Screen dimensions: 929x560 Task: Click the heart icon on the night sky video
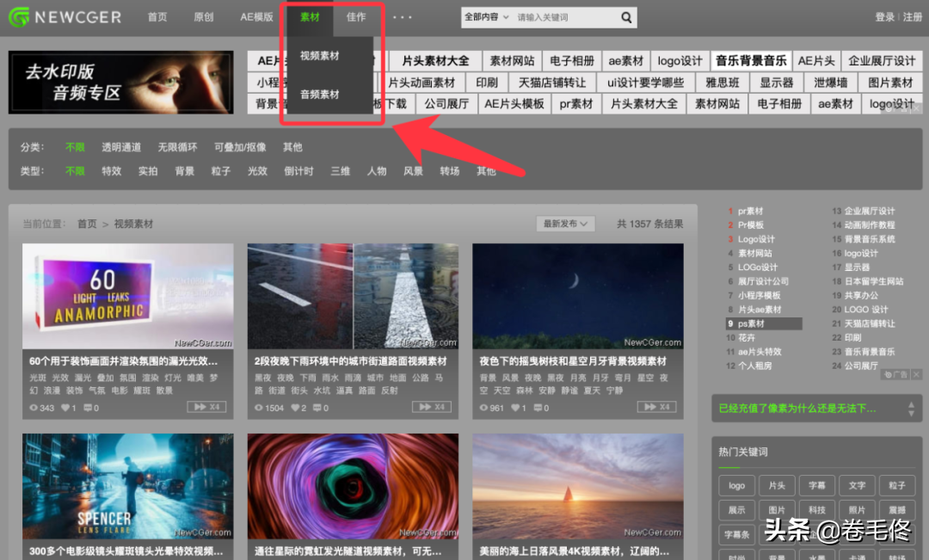[515, 408]
